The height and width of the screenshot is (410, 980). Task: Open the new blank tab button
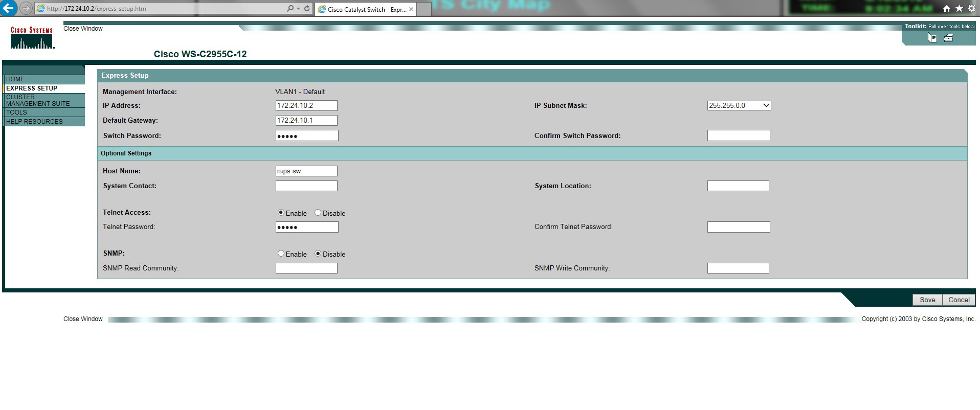coord(424,9)
